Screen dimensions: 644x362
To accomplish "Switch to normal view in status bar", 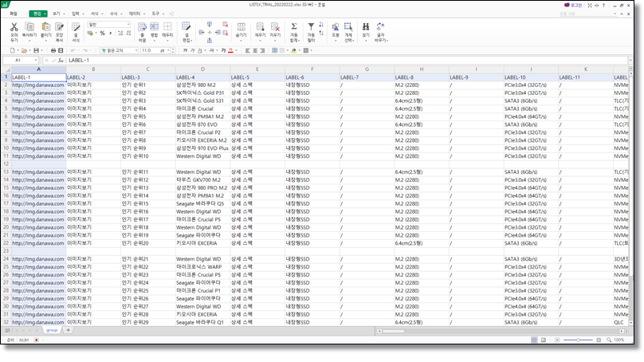I will 534,340.
